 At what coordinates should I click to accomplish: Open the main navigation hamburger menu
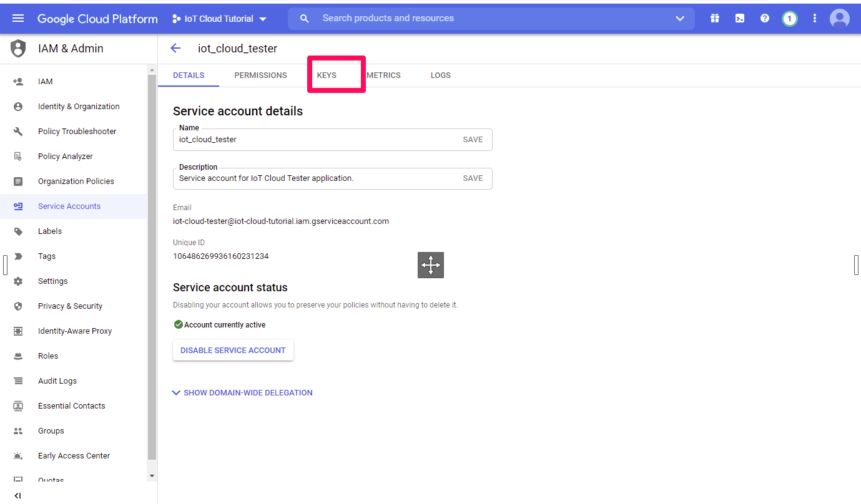[18, 18]
